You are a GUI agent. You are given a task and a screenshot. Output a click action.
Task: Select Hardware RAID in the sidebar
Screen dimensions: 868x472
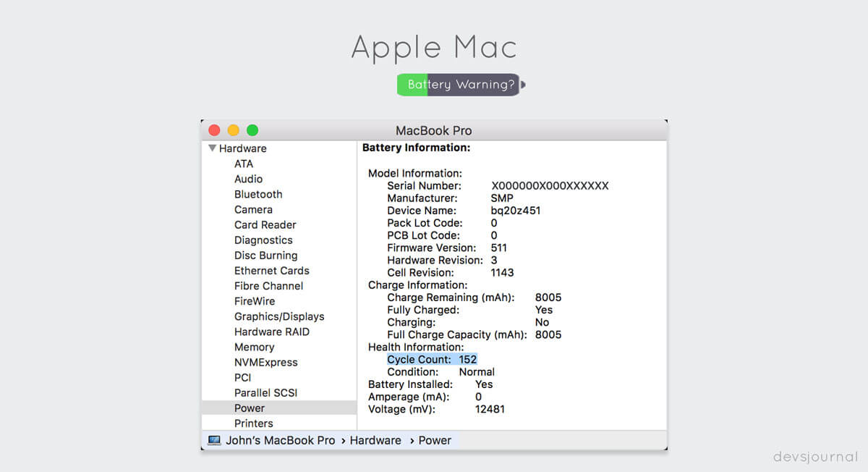(x=271, y=332)
